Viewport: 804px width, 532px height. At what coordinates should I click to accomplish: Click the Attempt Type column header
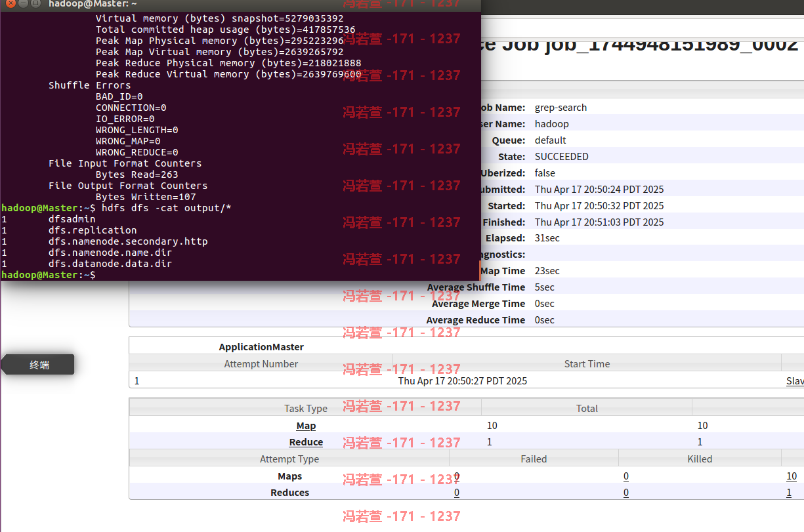tap(289, 459)
